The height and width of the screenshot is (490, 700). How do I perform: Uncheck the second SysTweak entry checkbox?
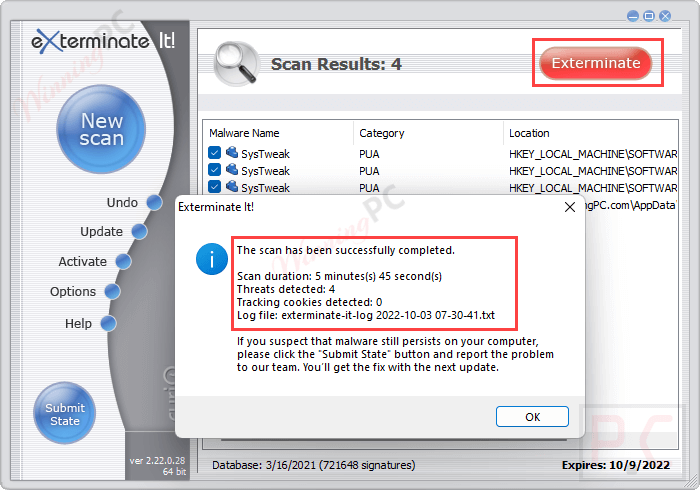(x=214, y=170)
